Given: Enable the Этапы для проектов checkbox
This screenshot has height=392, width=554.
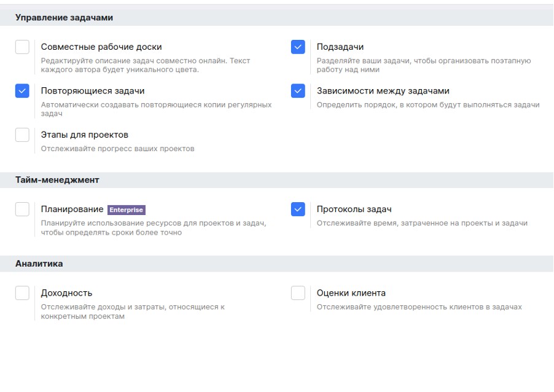Looking at the screenshot, I should click(x=22, y=135).
